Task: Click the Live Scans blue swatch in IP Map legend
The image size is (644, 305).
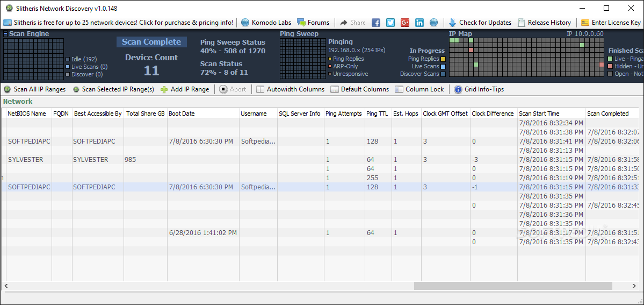Action: click(443, 66)
